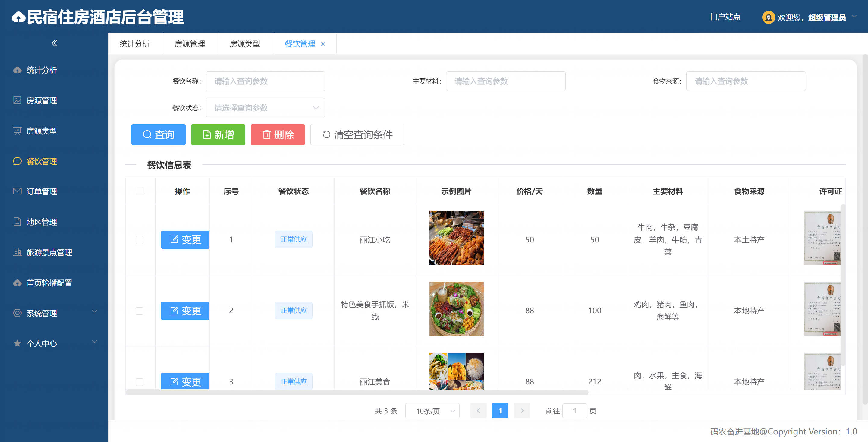This screenshot has height=442, width=868.
Task: Check the row for 丽江小吃
Action: point(139,240)
